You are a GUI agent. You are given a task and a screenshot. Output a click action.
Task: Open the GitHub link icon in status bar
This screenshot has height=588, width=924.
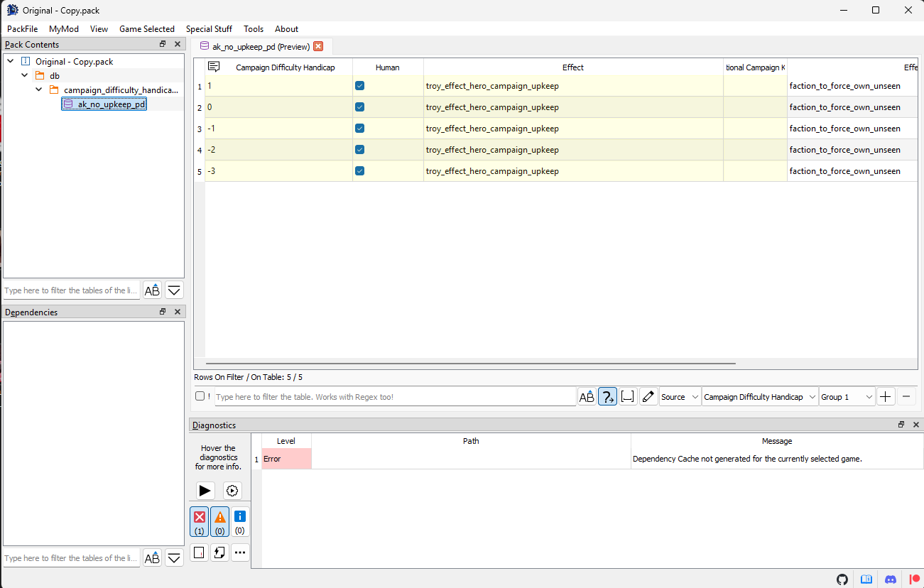coord(842,579)
